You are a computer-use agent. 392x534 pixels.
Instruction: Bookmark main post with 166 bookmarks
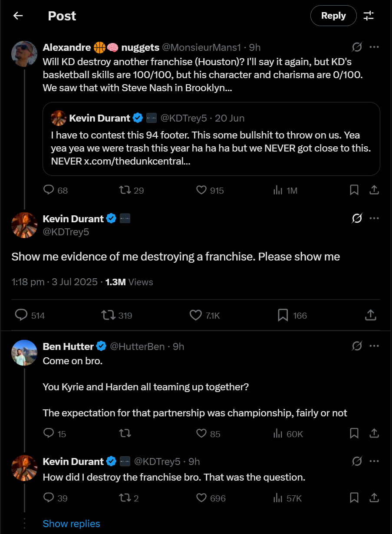[292, 315]
